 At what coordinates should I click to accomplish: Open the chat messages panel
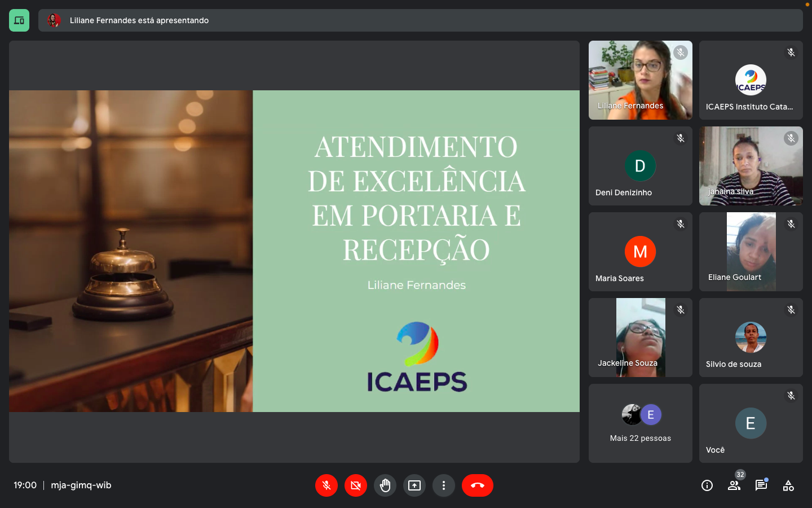(761, 485)
